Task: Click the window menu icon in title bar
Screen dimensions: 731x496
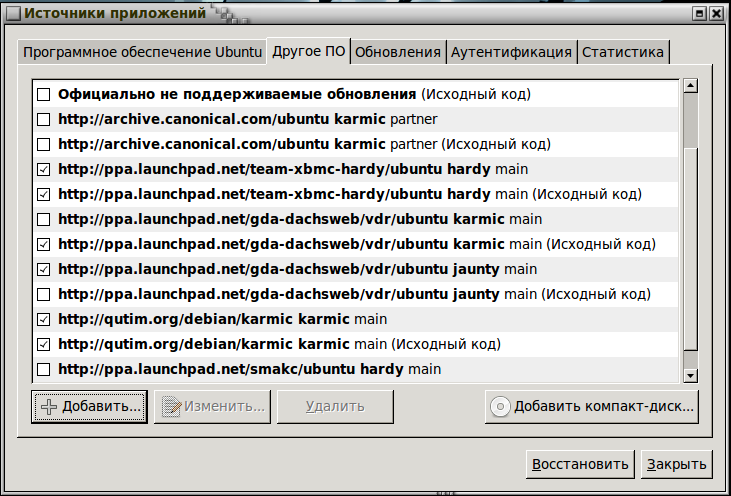Action: [12, 13]
